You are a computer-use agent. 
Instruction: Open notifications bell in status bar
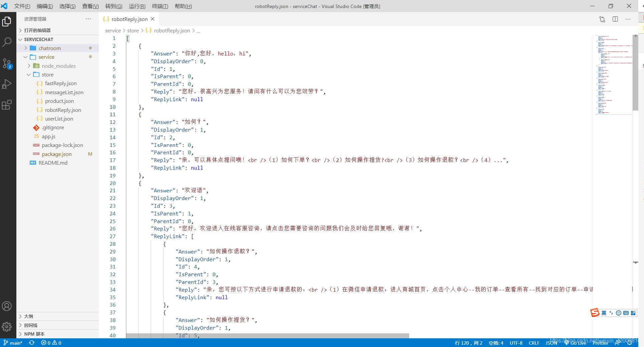click(x=630, y=343)
